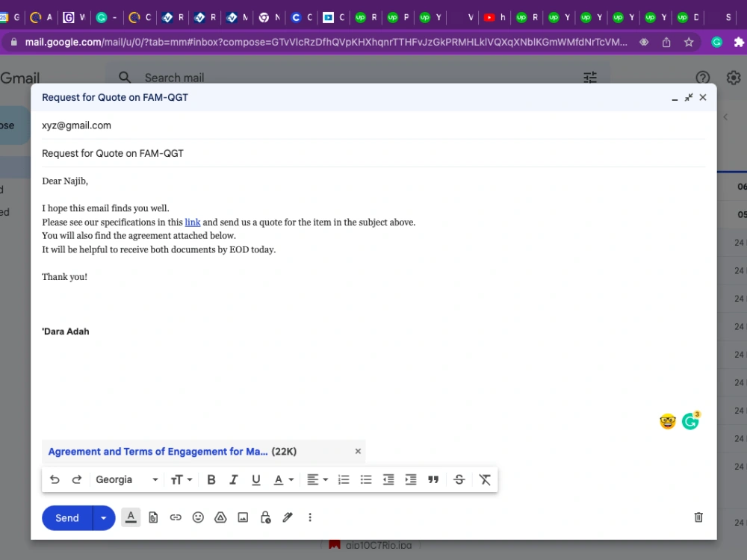
Task: Show Gmail search options filter
Action: click(x=590, y=77)
